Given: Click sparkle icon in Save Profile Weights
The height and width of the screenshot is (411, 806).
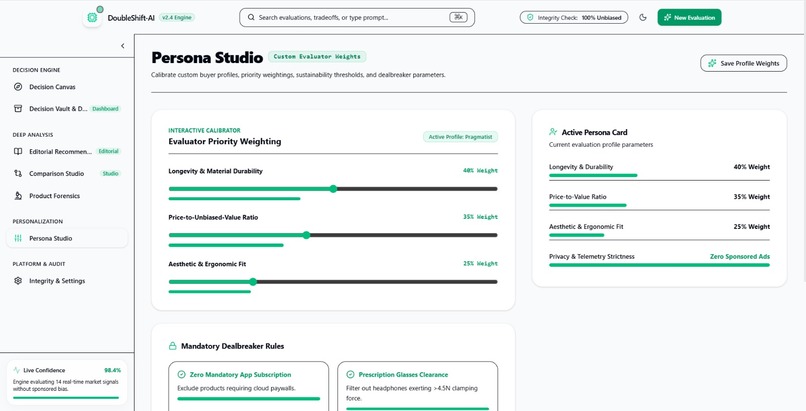Looking at the screenshot, I should point(712,63).
